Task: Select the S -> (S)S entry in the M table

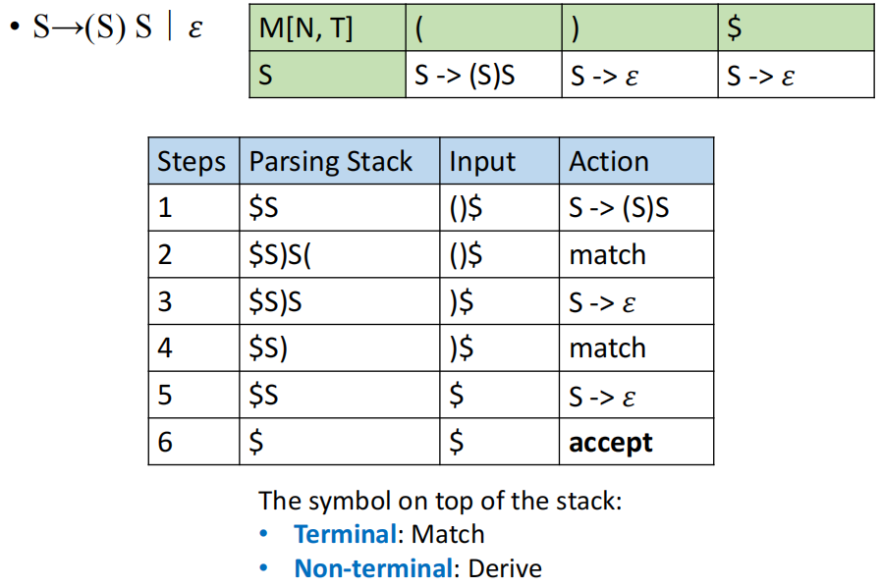Action: 465,76
